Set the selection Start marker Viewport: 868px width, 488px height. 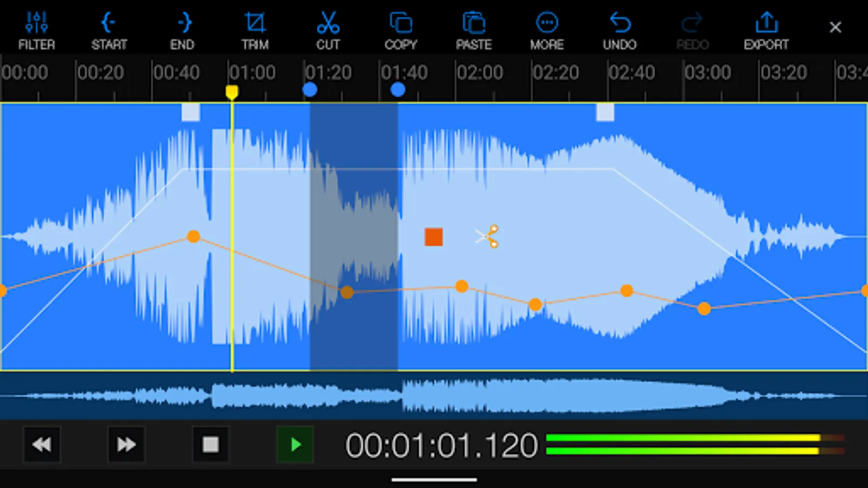pyautogui.click(x=109, y=31)
